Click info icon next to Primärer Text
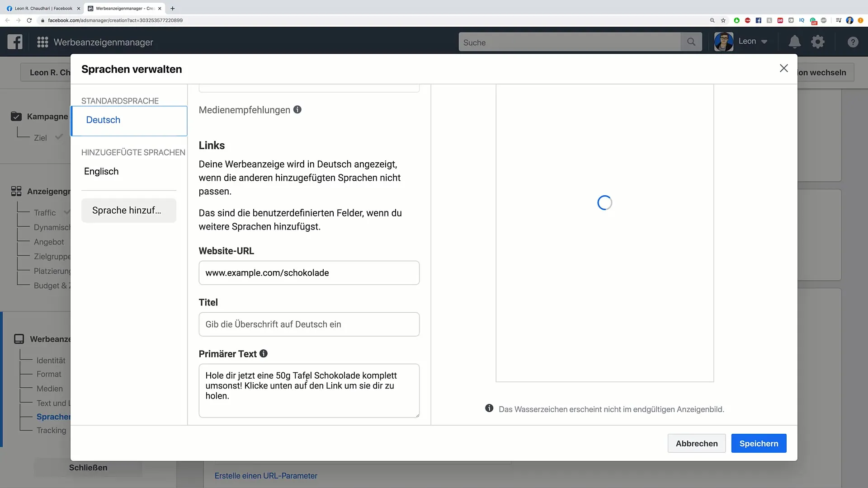Viewport: 868px width, 488px height. pyautogui.click(x=264, y=353)
